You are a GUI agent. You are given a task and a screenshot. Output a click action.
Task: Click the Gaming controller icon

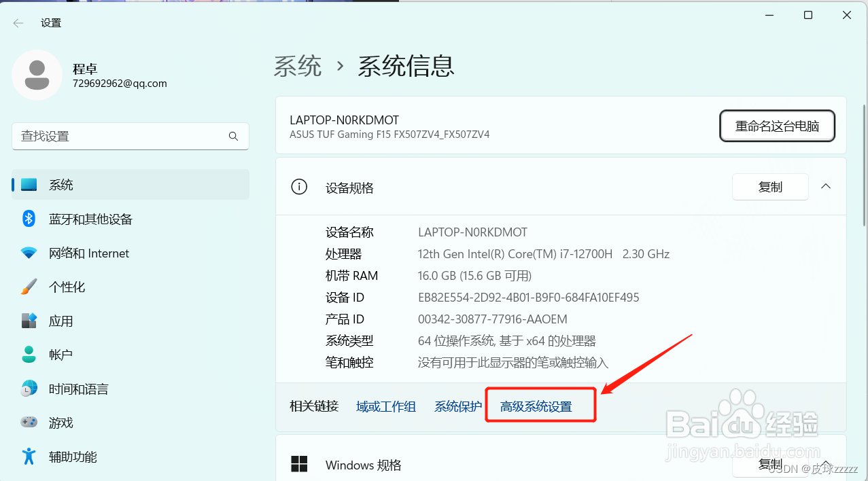click(29, 423)
